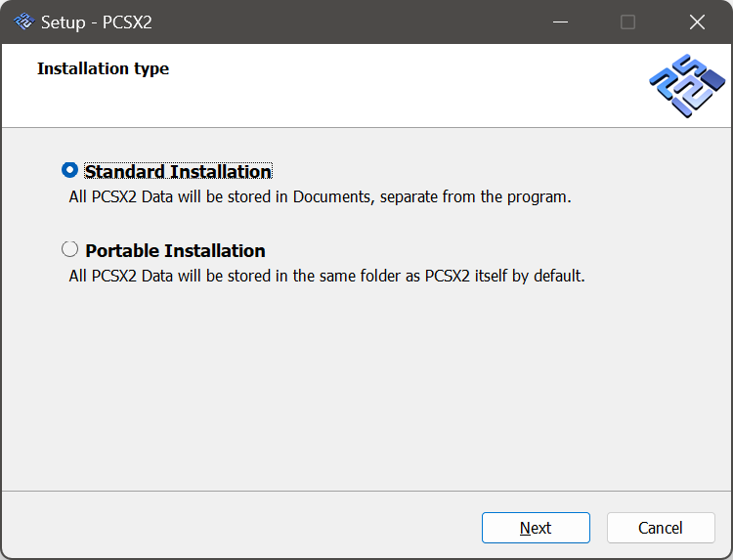Click the 'Standard Installation' label text
Image resolution: width=733 pixels, height=560 pixels.
[x=178, y=172]
